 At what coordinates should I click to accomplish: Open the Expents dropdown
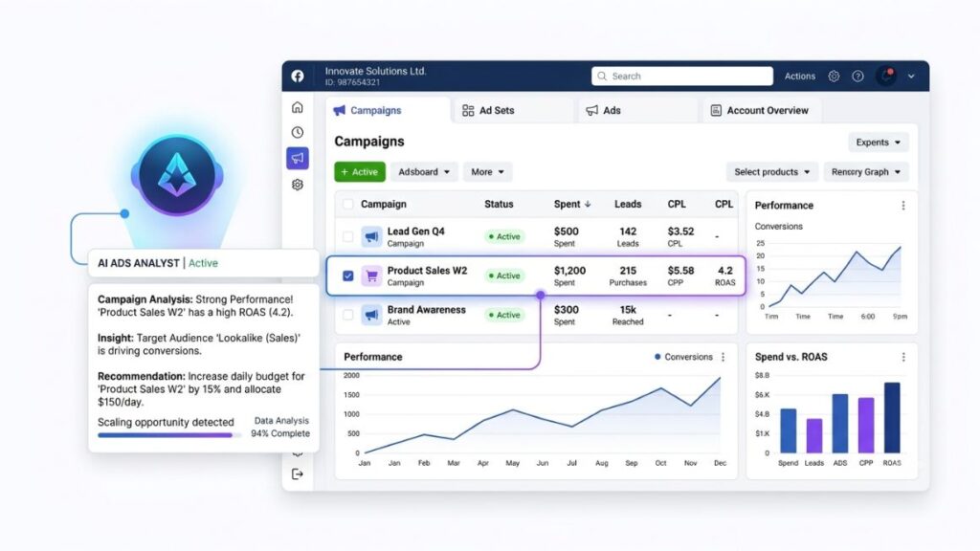tap(879, 143)
